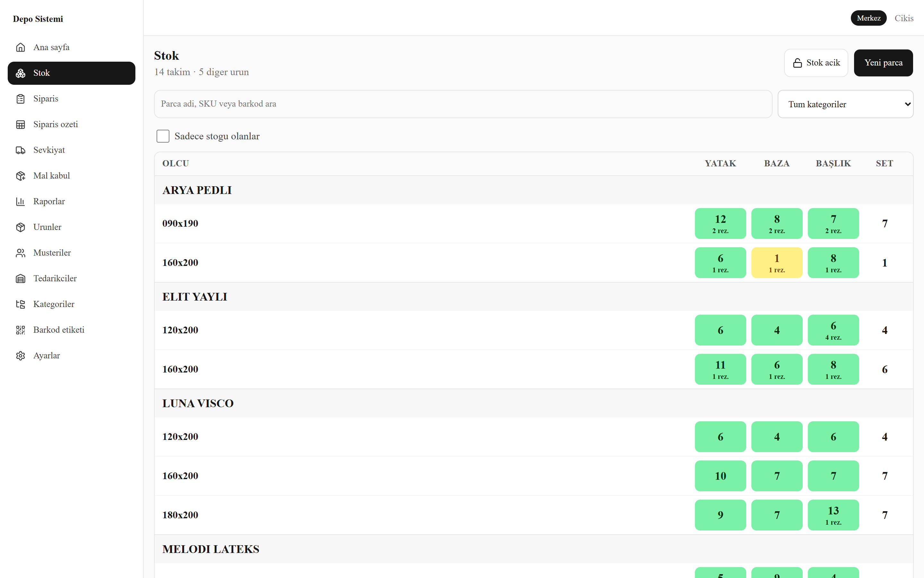Click the YATAK column header
924x578 pixels.
coord(720,163)
